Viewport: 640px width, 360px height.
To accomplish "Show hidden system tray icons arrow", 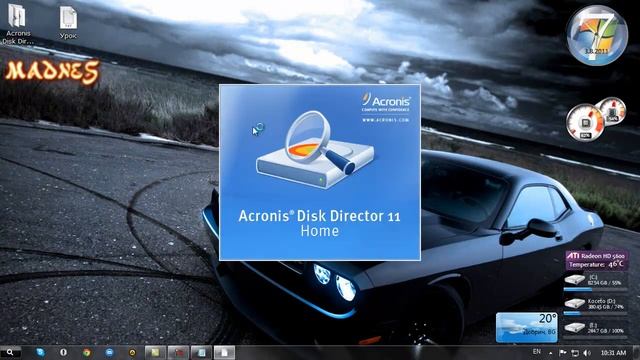I will tap(551, 353).
